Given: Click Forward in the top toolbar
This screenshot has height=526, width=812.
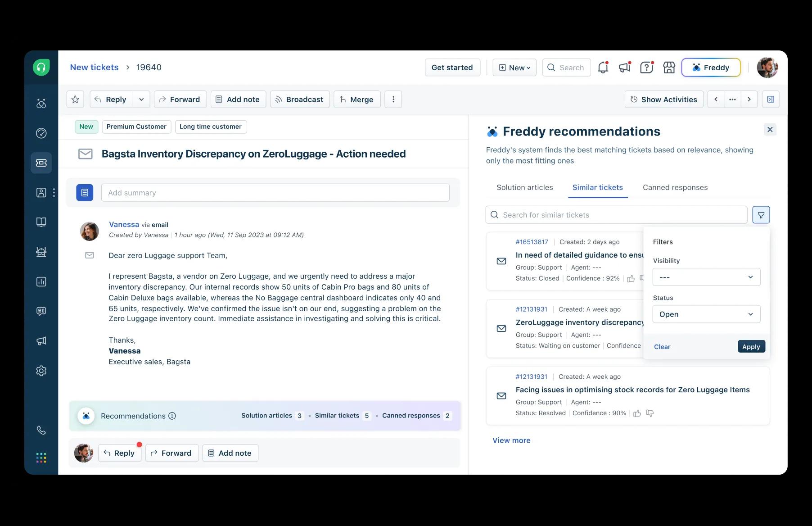Looking at the screenshot, I should (180, 100).
